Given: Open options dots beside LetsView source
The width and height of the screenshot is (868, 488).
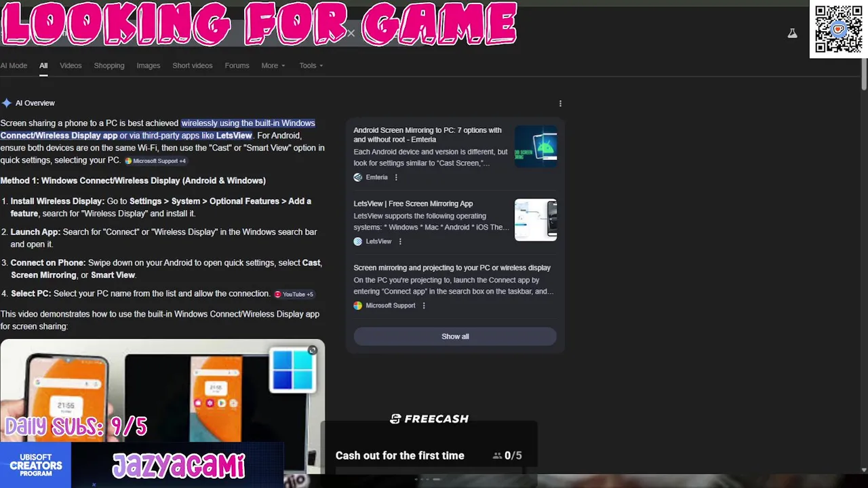Looking at the screenshot, I should 400,241.
